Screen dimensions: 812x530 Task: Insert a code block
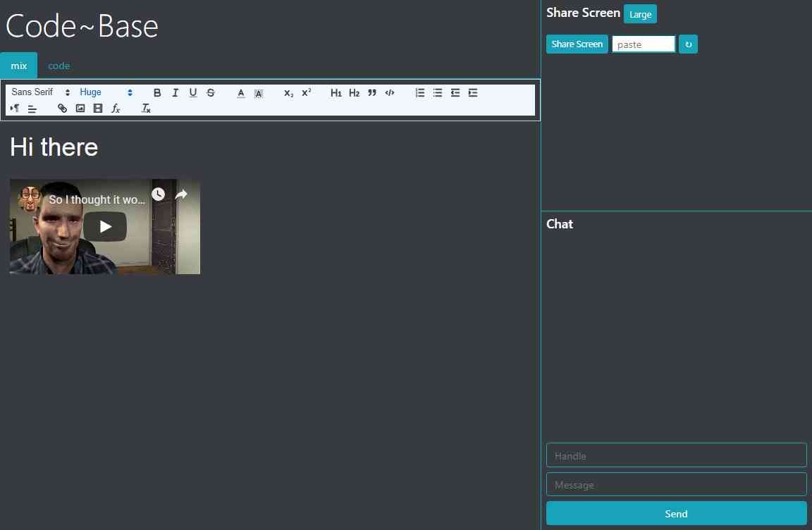[390, 93]
